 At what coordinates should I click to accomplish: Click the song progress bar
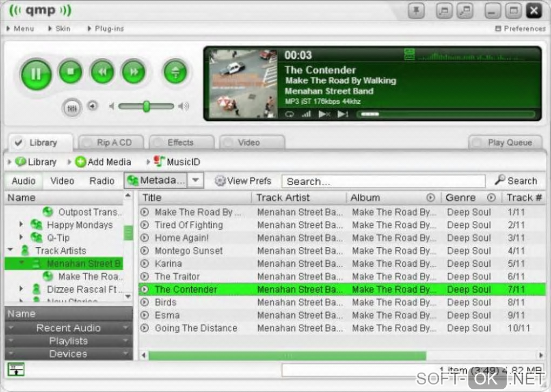446,114
